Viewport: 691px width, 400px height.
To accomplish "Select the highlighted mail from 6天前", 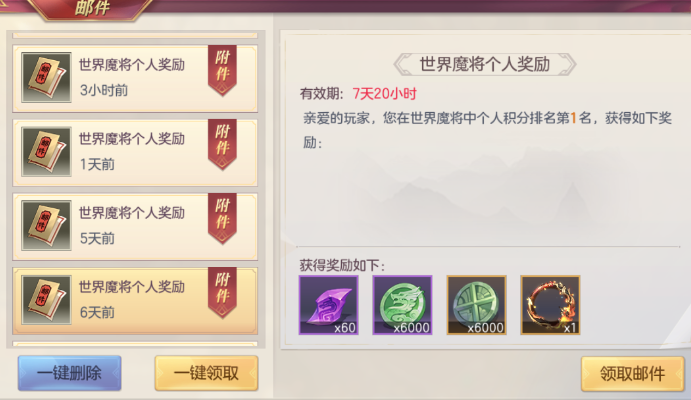I will click(135, 300).
